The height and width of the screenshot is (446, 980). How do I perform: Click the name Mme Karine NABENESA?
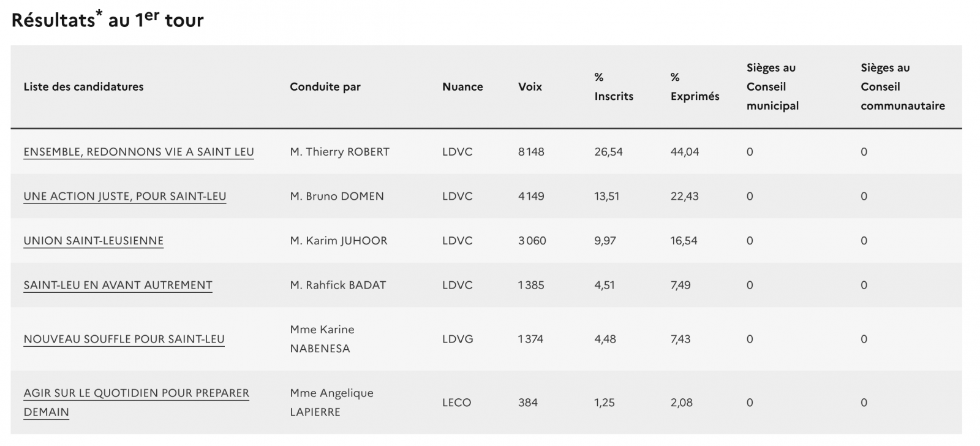tap(322, 339)
